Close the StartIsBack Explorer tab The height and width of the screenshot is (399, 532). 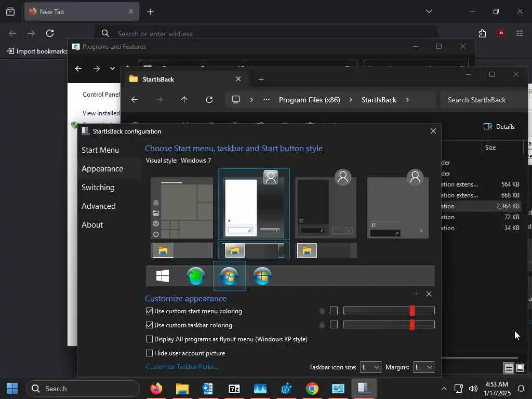pos(238,79)
